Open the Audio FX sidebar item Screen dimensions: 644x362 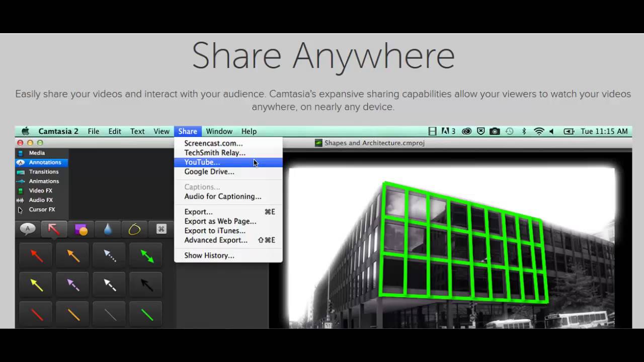[41, 200]
